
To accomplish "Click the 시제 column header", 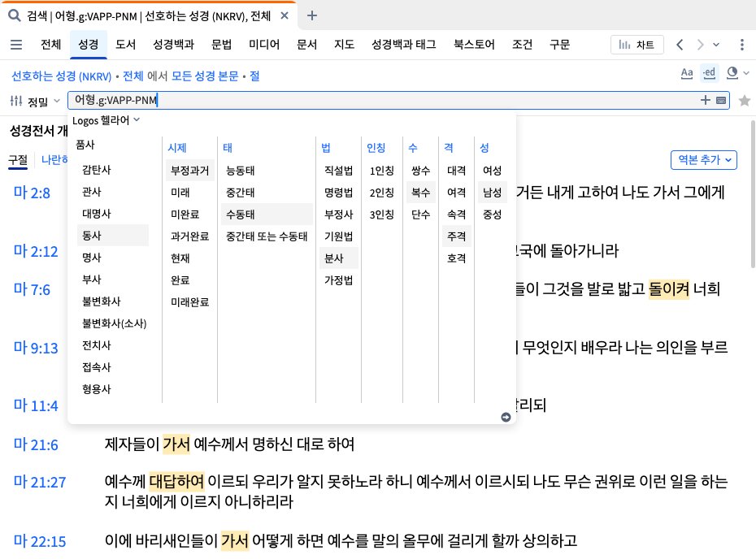I will pyautogui.click(x=177, y=148).
